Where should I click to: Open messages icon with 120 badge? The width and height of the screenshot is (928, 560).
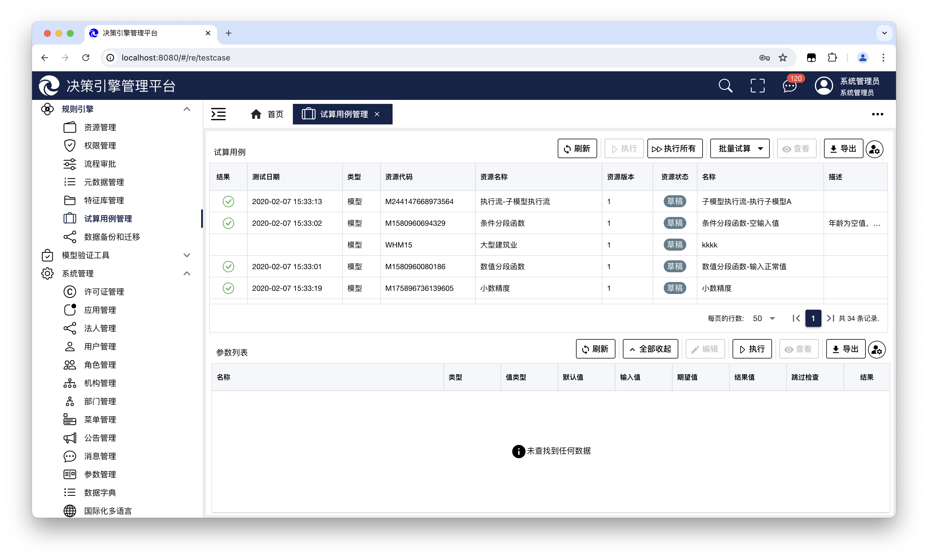(789, 86)
